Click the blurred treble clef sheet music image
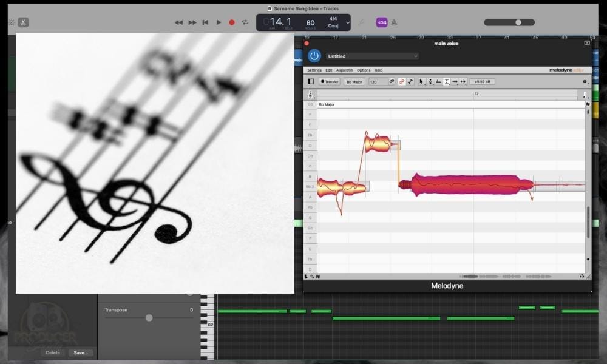 coord(155,163)
